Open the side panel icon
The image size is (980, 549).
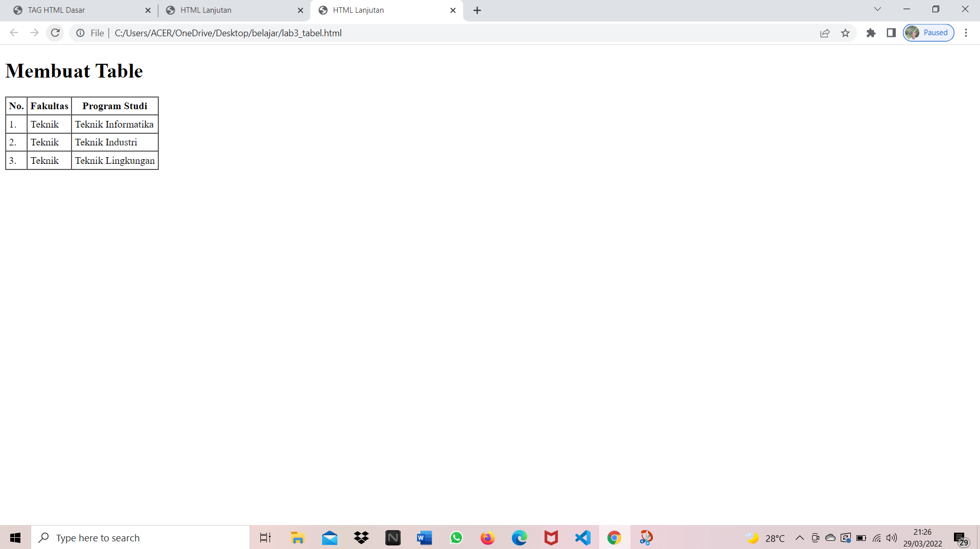891,33
